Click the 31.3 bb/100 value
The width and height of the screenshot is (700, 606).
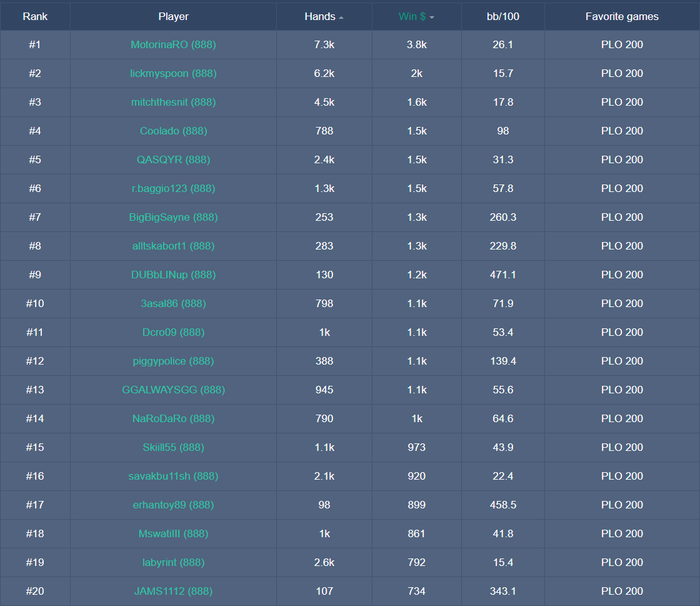503,160
